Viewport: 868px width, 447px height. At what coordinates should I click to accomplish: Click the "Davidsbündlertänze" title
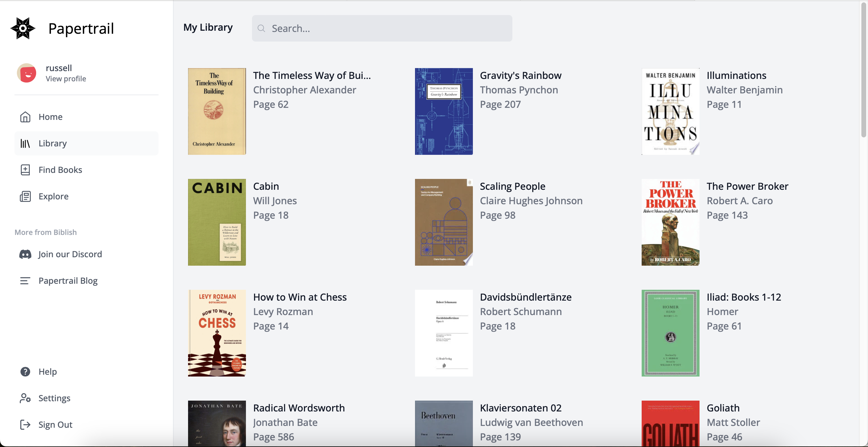[x=526, y=297]
